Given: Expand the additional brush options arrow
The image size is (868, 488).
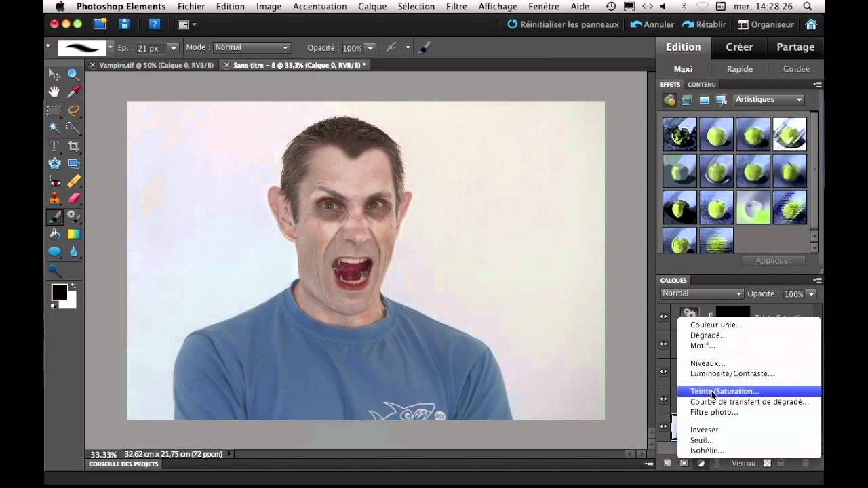Looking at the screenshot, I should point(408,47).
